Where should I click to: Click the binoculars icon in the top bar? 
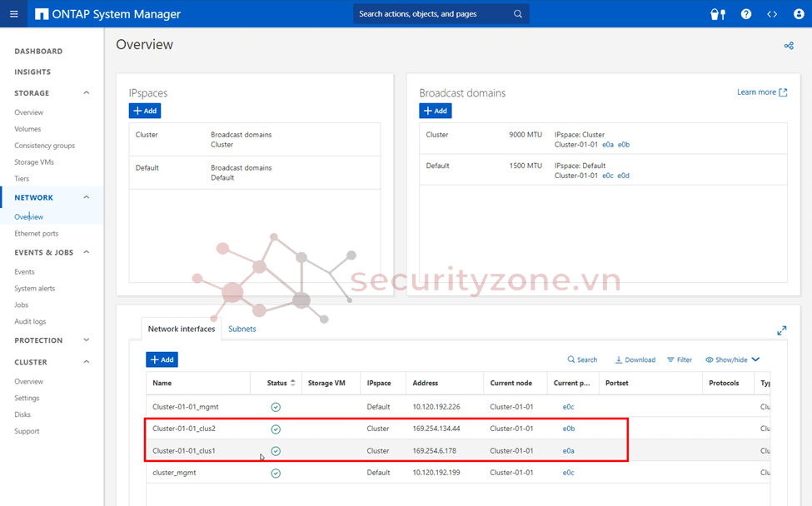click(717, 14)
